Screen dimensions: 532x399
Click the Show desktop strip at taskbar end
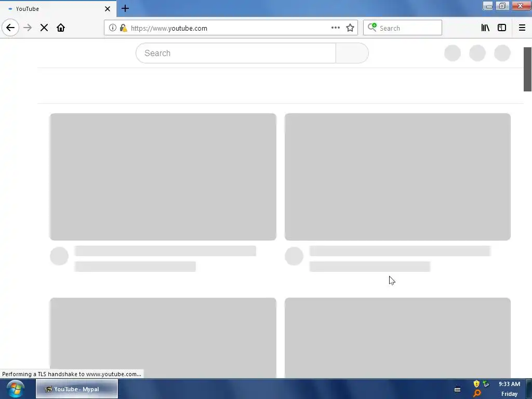pyautogui.click(x=529, y=389)
